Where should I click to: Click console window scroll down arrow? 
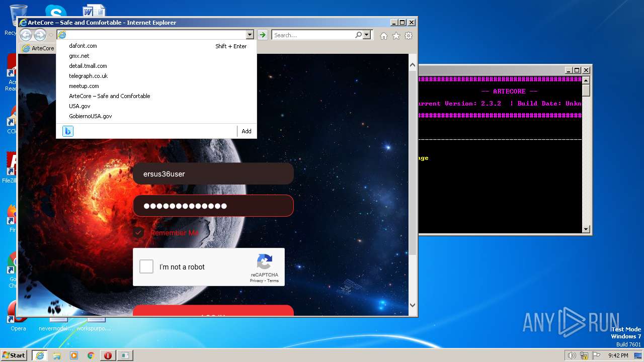(586, 229)
